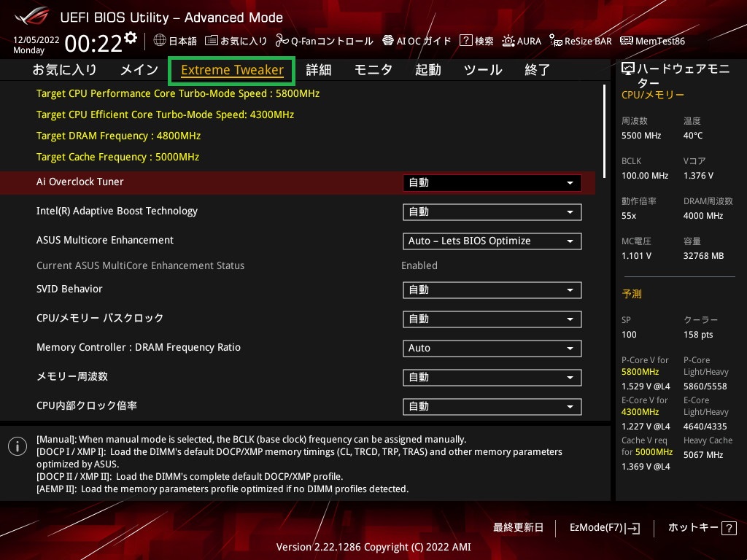Click the ROG logo icon
The height and width of the screenshot is (560, 747).
[32, 17]
